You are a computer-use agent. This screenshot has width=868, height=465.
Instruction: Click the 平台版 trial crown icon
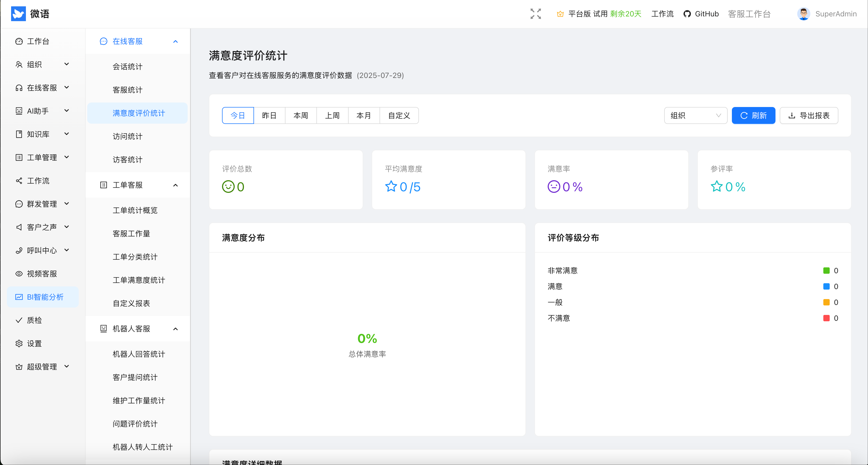pos(560,14)
